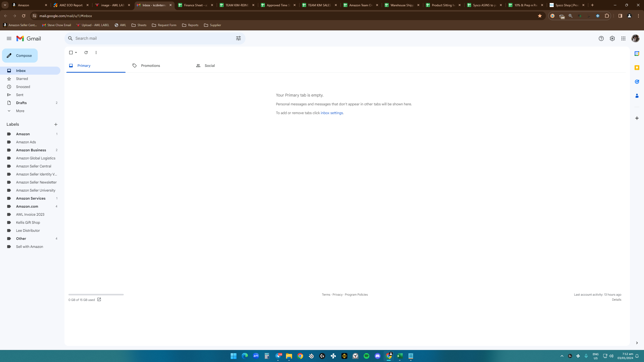Open Google Calendar side panel icon

pos(637,54)
